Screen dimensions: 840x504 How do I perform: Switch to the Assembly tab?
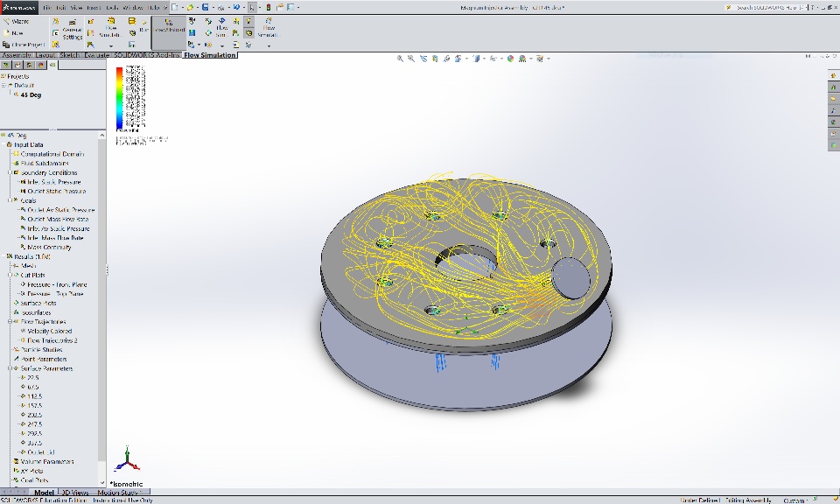(17, 55)
